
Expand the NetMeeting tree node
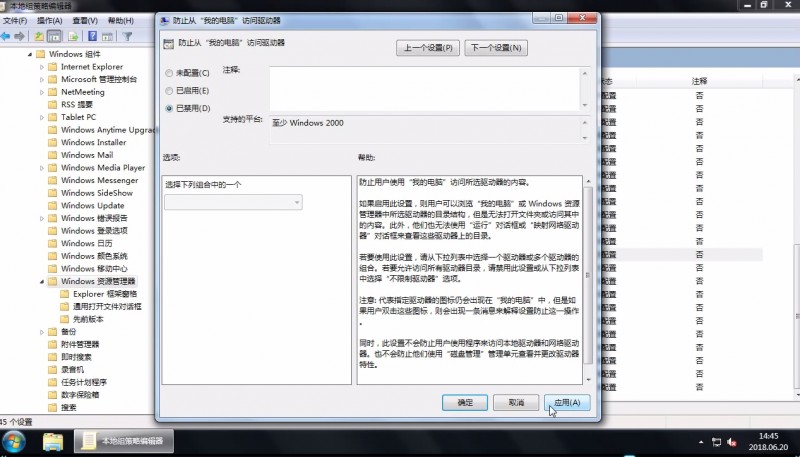(42, 92)
